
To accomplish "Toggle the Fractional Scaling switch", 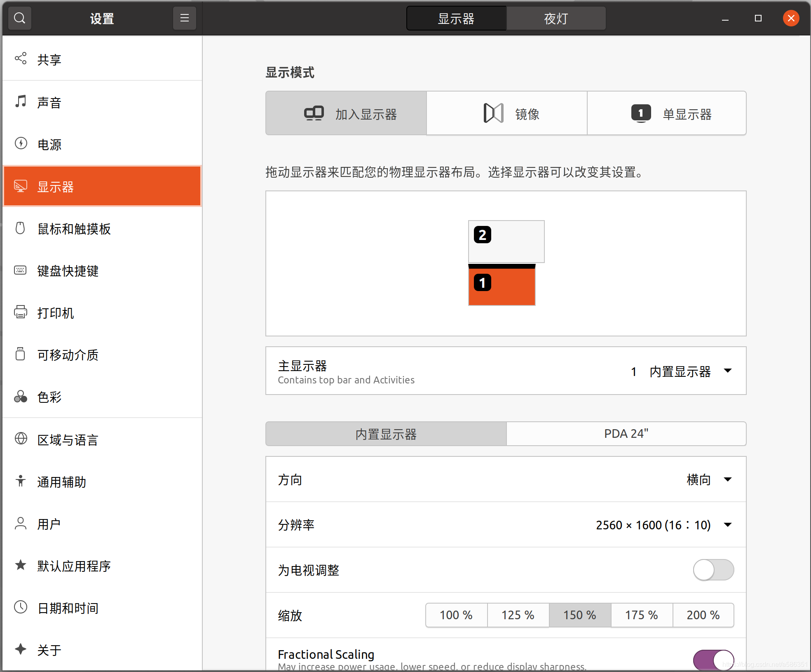I will point(713,660).
